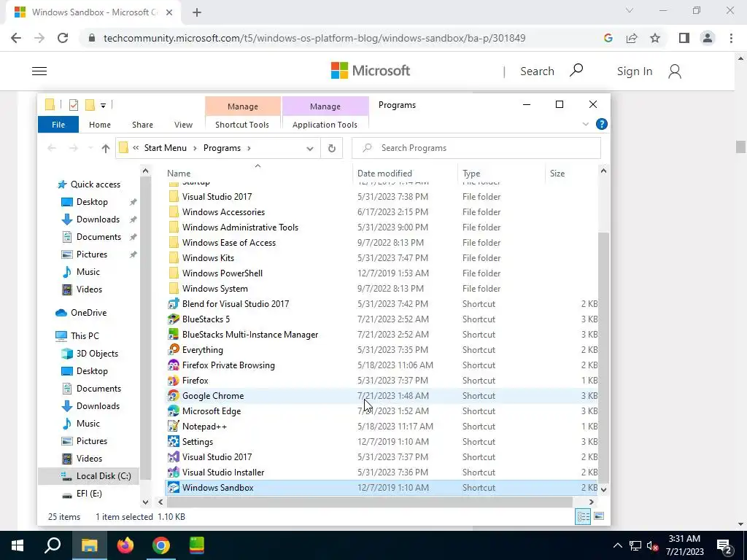The height and width of the screenshot is (560, 747).
Task: Switch to the Share ribbon tab
Action: click(x=142, y=125)
